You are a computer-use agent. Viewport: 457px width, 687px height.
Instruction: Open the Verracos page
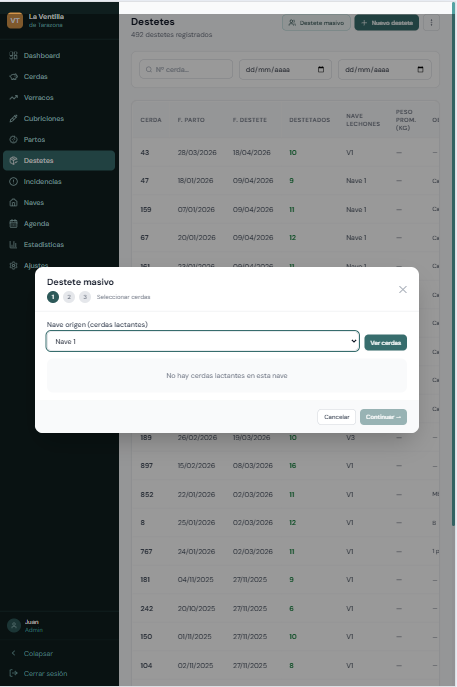click(x=59, y=98)
